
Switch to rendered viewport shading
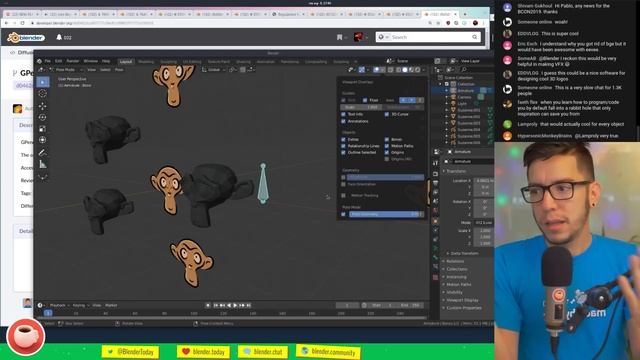coord(418,70)
